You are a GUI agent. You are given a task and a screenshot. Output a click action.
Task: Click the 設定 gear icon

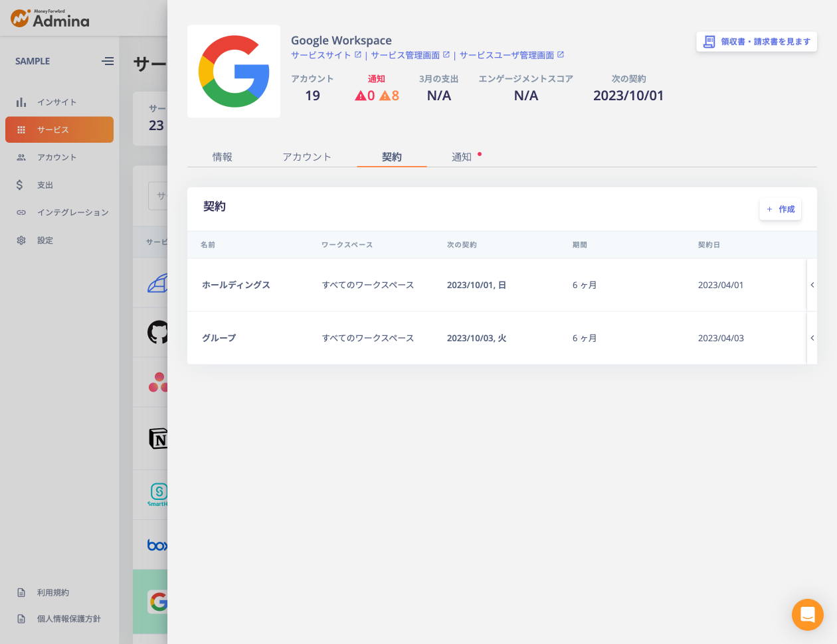(x=21, y=240)
